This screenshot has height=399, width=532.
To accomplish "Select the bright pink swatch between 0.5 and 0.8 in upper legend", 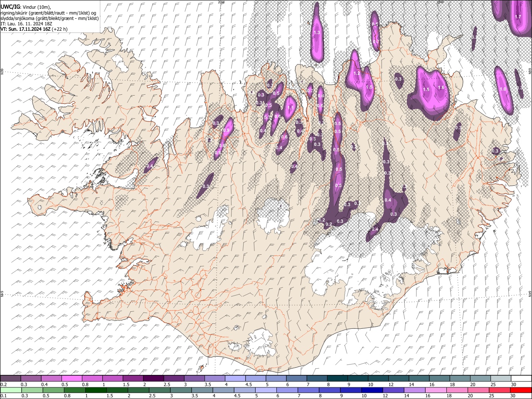I will [x=71, y=379].
